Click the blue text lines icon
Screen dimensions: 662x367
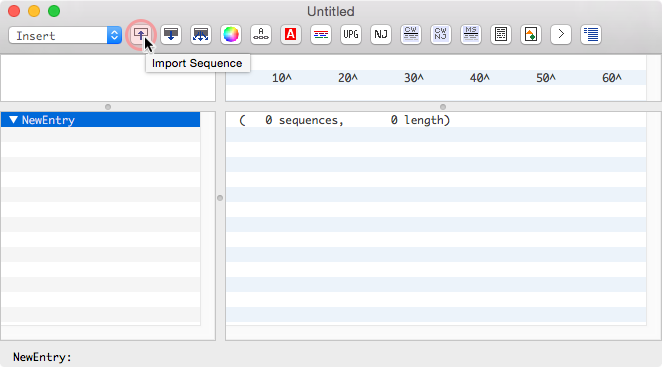tap(591, 34)
